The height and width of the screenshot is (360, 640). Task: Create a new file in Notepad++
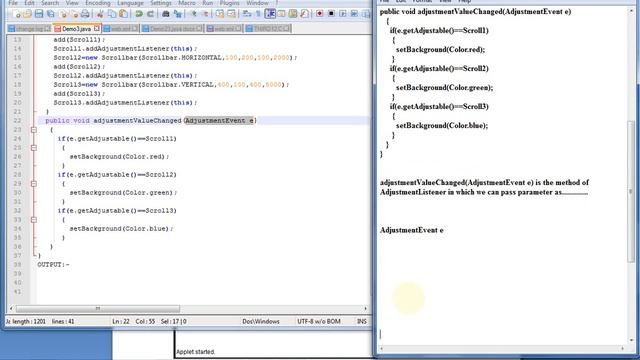point(17,14)
